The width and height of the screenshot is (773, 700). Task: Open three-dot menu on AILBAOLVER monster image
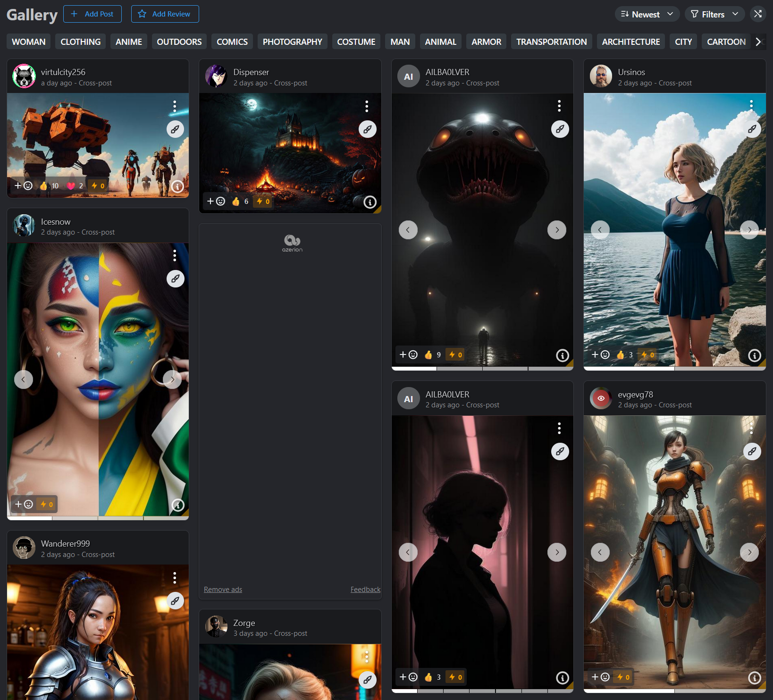pyautogui.click(x=559, y=106)
